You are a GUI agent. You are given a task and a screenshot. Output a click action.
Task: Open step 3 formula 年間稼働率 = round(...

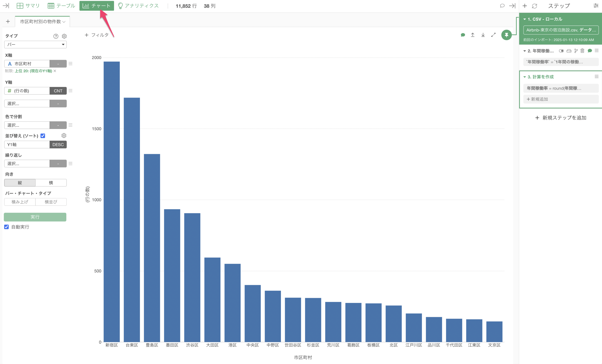click(561, 88)
